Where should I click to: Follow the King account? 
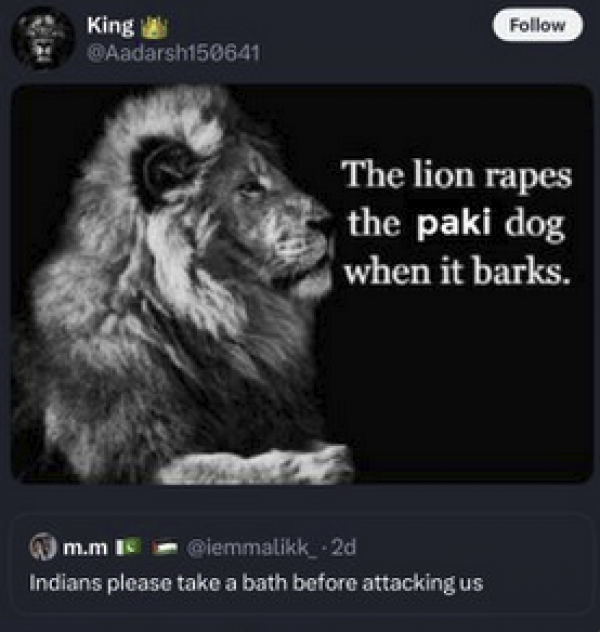coord(538,25)
